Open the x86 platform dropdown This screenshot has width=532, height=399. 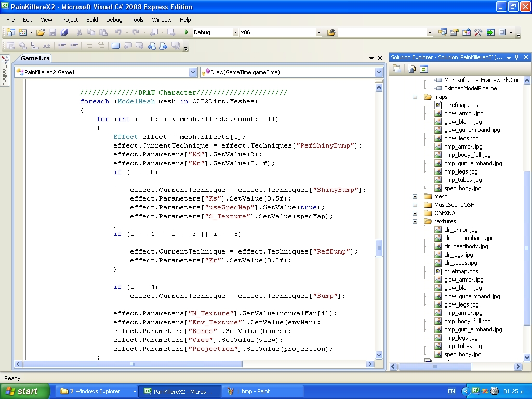[318, 32]
